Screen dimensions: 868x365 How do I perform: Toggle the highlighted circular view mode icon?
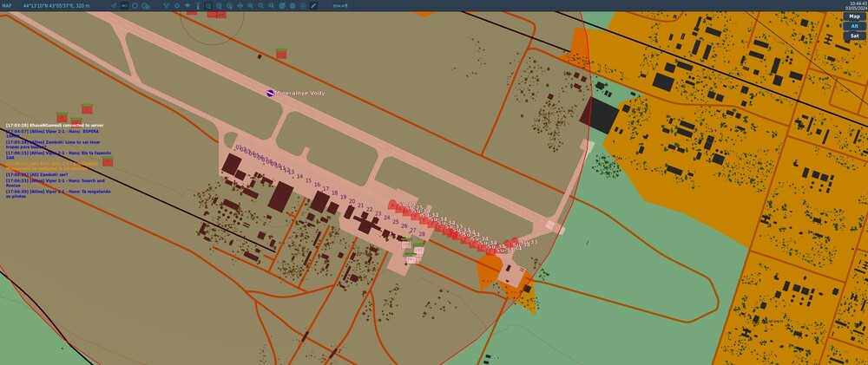pyautogui.click(x=208, y=5)
